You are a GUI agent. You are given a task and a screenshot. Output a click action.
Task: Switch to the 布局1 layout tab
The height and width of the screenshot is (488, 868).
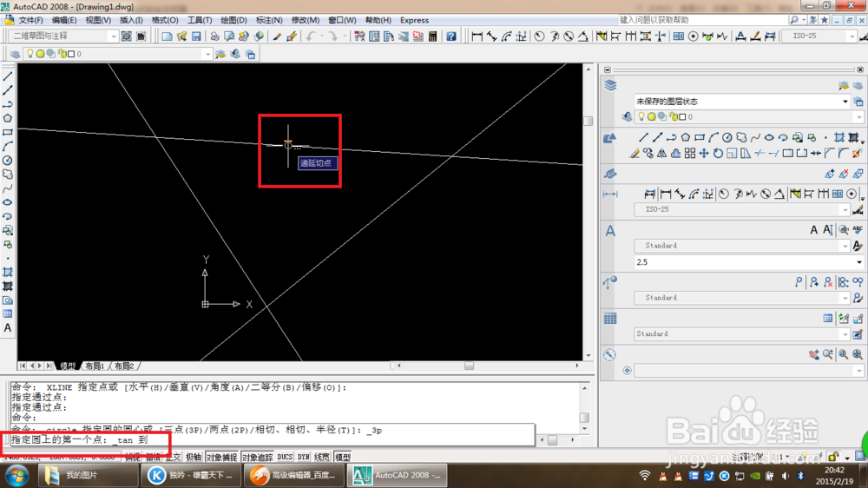pos(95,366)
